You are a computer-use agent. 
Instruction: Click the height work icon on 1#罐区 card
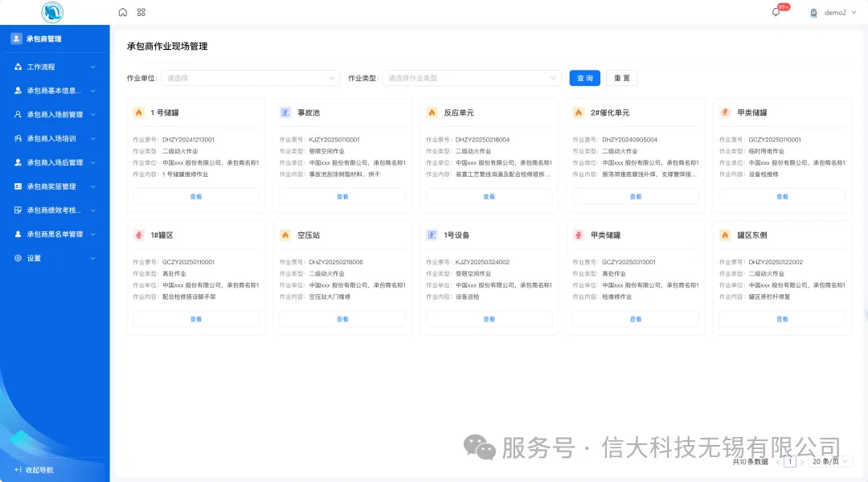point(138,235)
